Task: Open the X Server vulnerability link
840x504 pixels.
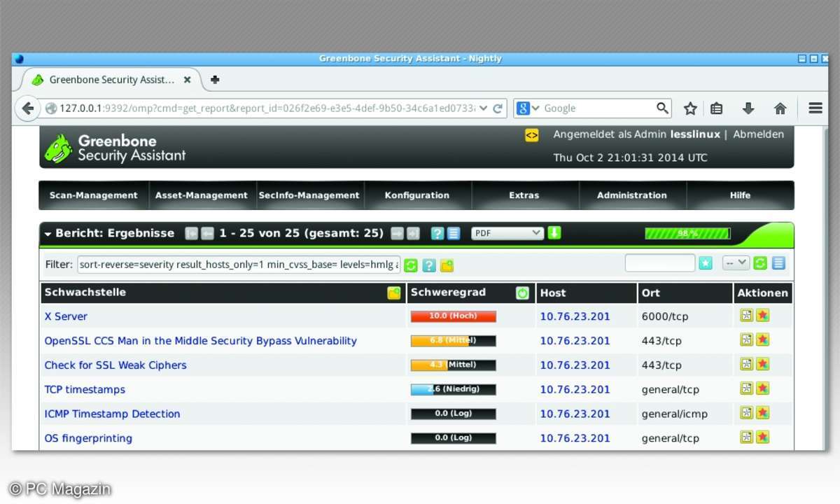Action: click(66, 316)
